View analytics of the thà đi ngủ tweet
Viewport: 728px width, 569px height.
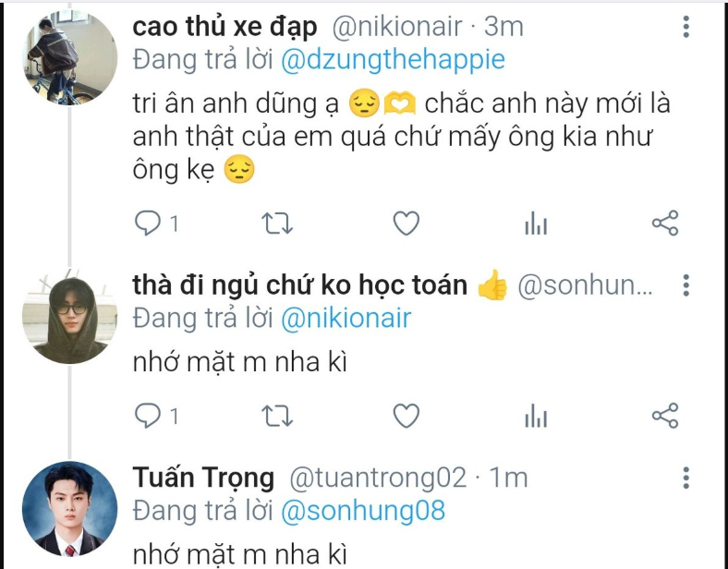[536, 417]
